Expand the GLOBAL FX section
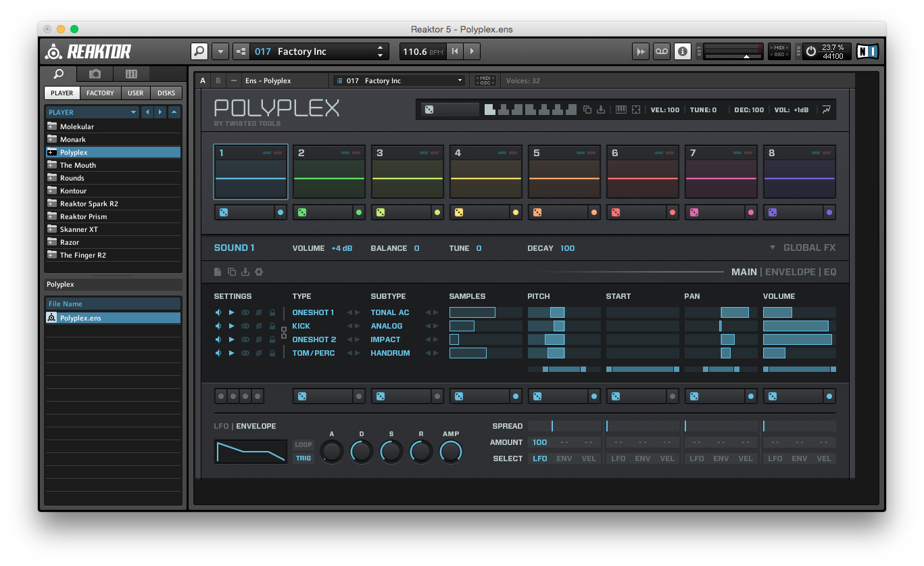The width and height of the screenshot is (924, 566). click(x=809, y=247)
